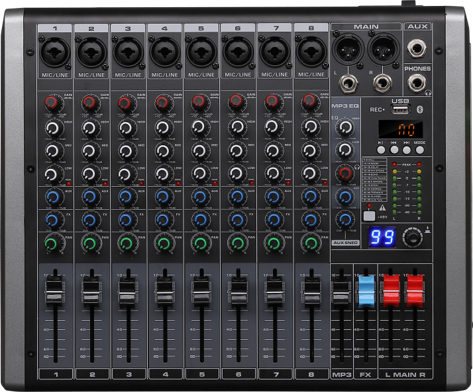Click the red MAIN R fader
The height and width of the screenshot is (392, 473).
(x=415, y=290)
